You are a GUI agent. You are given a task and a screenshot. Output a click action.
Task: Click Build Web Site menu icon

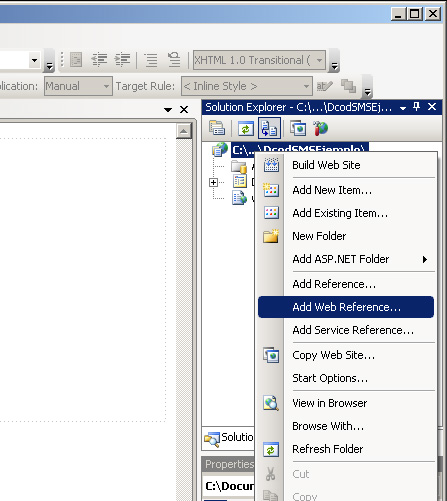[271, 165]
